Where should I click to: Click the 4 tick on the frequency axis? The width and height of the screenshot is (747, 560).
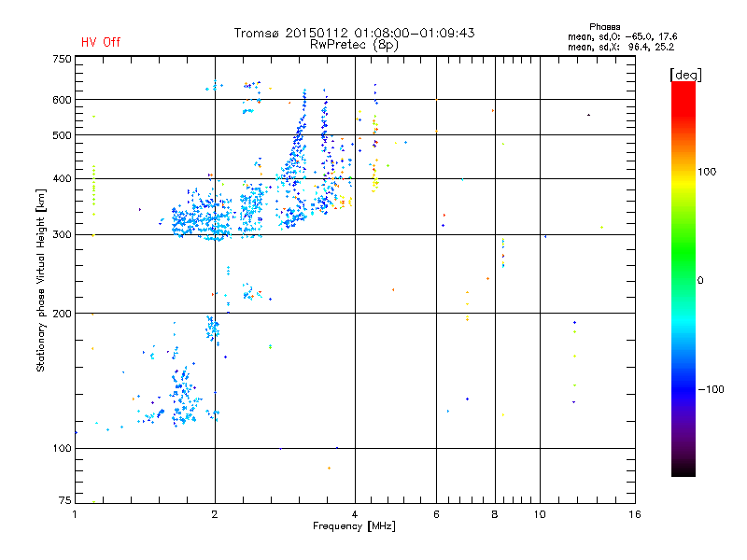[x=355, y=515]
